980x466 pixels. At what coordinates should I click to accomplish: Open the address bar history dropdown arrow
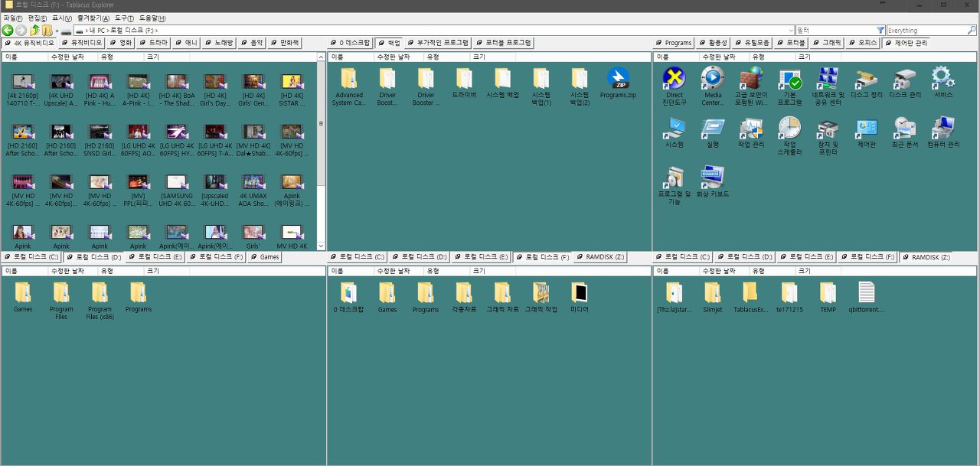tap(790, 31)
